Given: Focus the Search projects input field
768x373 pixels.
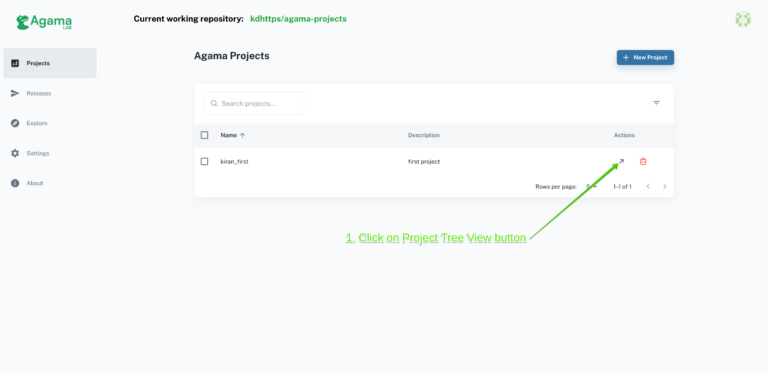Looking at the screenshot, I should tap(254, 103).
